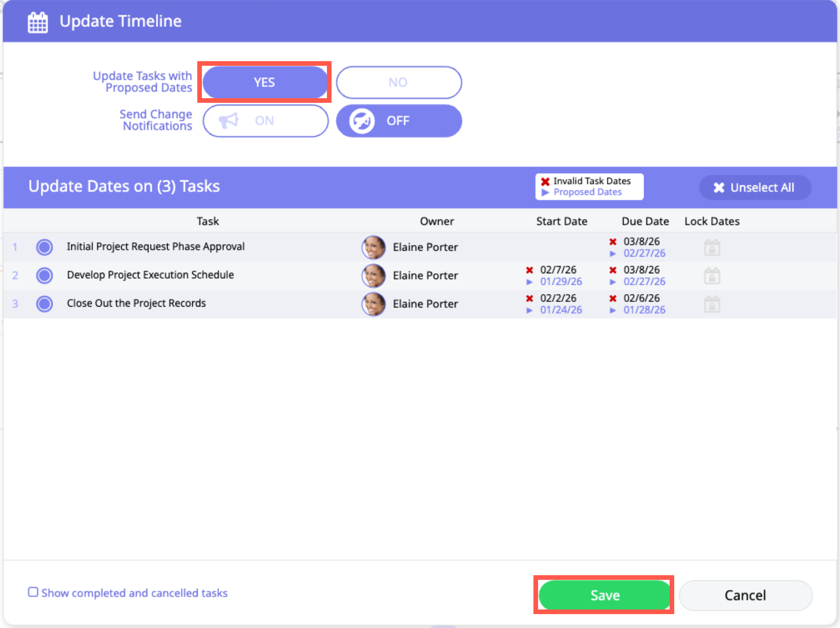Lock dates for Close Out the Project Records
This screenshot has height=628, width=840.
tap(712, 304)
